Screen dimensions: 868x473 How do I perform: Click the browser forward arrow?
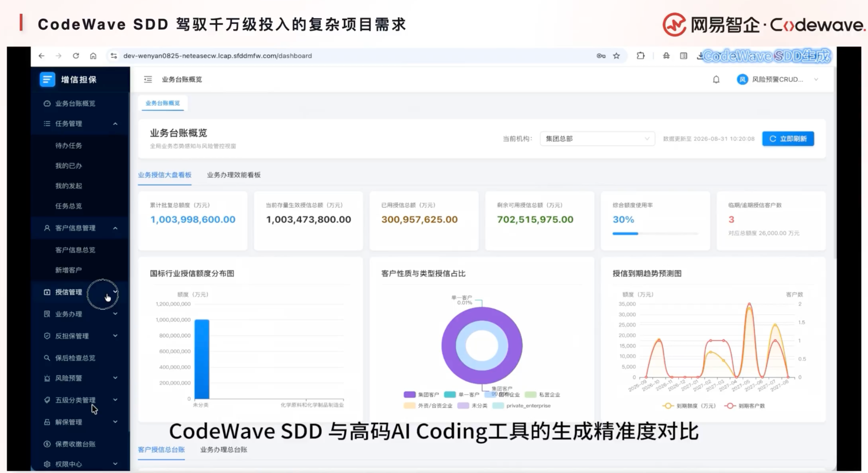(59, 56)
